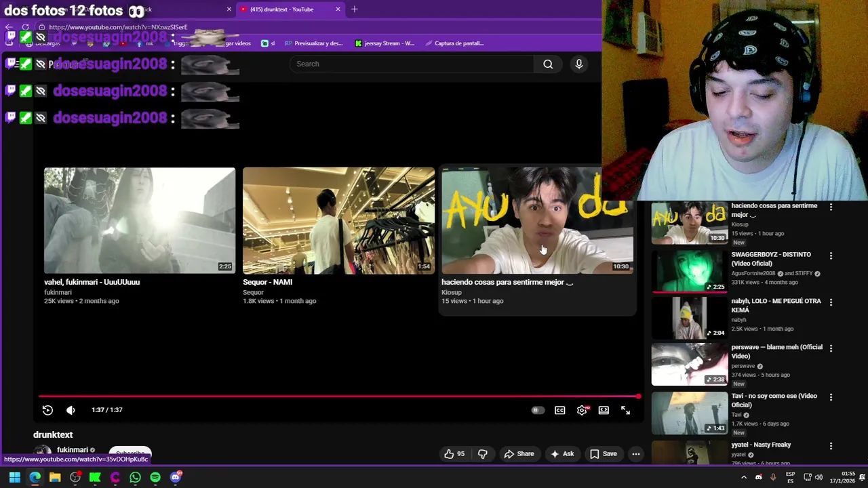This screenshot has height=488, width=868.
Task: Open more actions ellipsis under video
Action: point(635,454)
